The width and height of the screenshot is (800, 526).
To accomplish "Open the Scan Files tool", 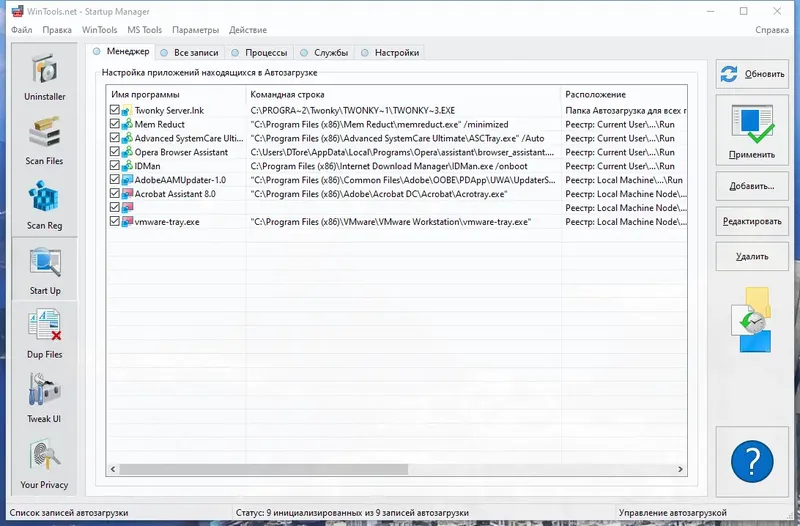I will pos(45,140).
